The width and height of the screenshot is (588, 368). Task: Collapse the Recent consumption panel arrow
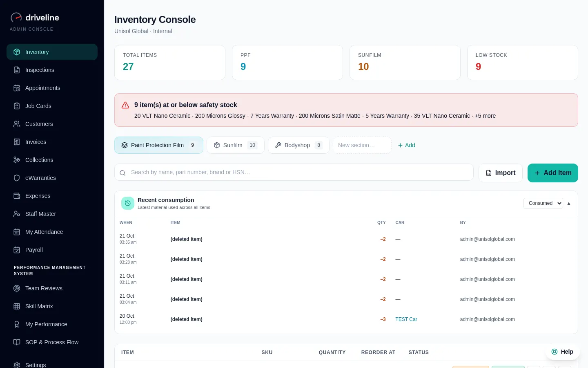[x=569, y=203]
